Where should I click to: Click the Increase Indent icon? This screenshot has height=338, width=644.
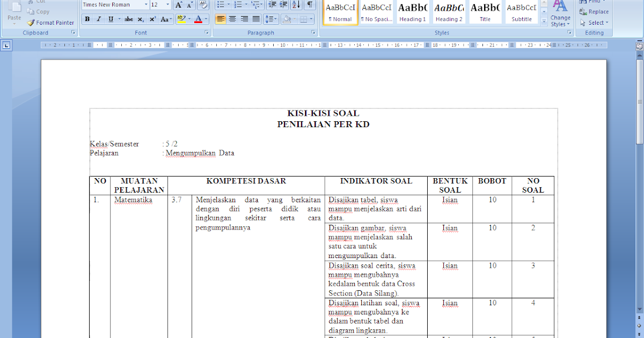pos(284,5)
